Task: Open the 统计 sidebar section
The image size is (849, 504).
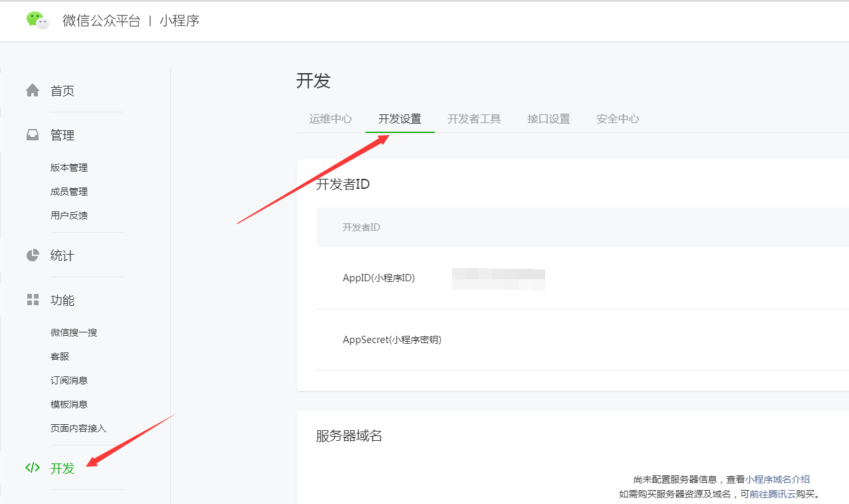Action: [62, 256]
